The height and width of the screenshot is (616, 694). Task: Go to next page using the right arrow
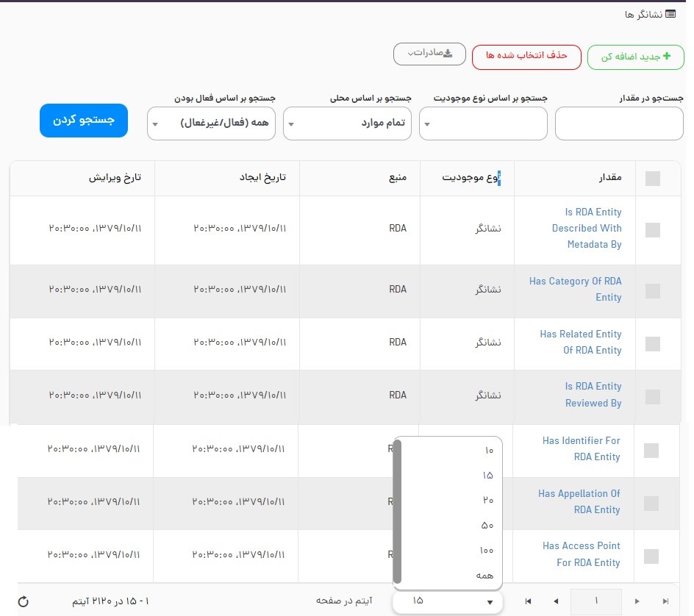coord(637,602)
